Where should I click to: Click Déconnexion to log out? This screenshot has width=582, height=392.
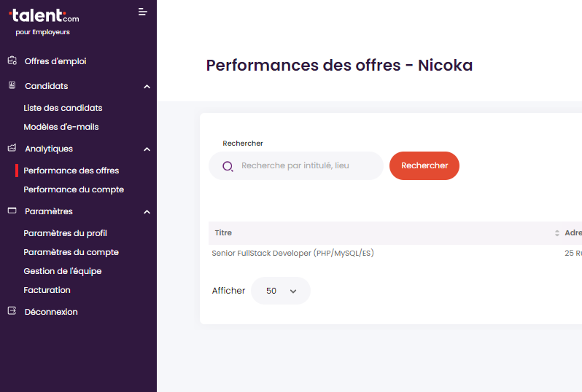click(x=51, y=312)
